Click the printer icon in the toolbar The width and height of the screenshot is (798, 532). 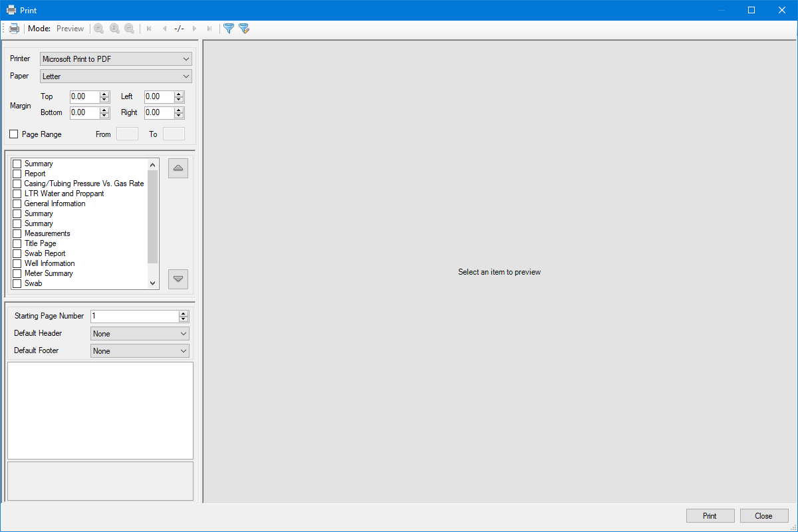pos(14,29)
